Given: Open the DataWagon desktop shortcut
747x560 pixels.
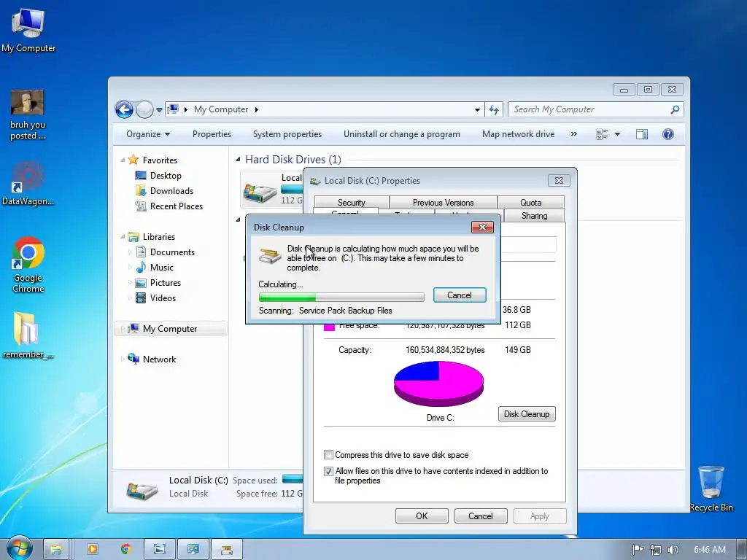Looking at the screenshot, I should coord(28,183).
